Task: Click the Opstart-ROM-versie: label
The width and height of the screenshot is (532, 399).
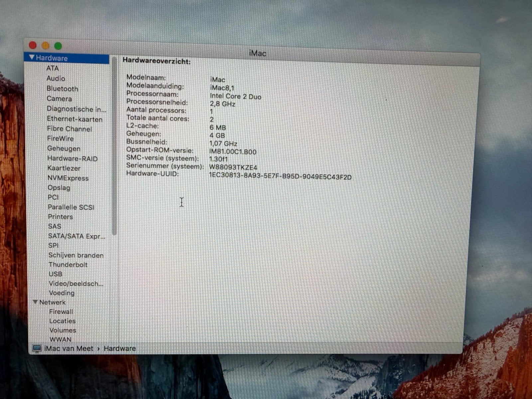Action: tap(160, 150)
